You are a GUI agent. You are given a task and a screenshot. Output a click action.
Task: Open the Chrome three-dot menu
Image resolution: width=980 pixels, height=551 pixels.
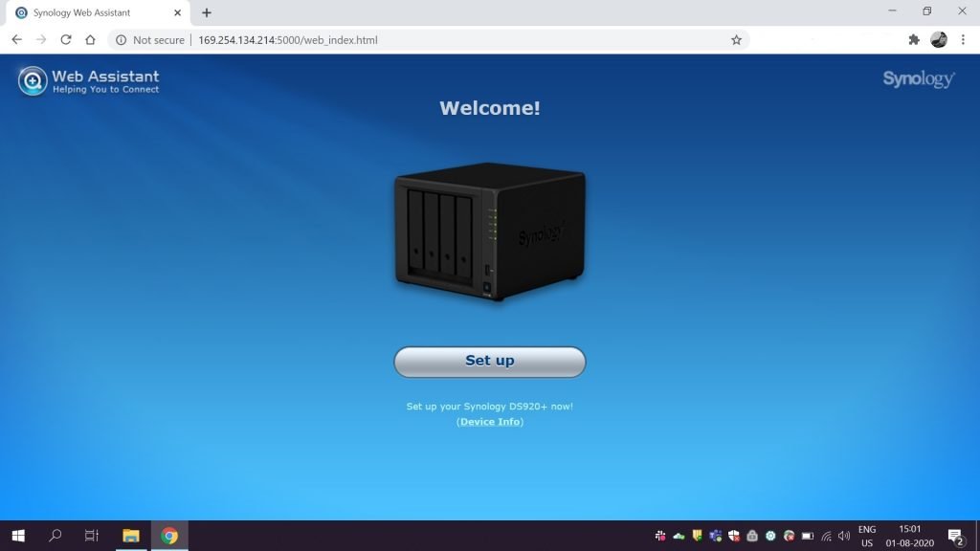click(x=963, y=40)
